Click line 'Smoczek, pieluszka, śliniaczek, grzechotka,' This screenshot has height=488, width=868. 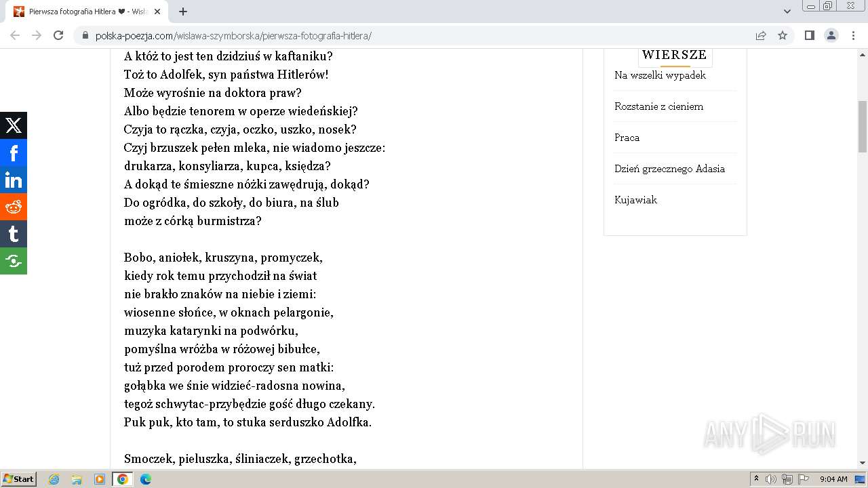coord(240,459)
